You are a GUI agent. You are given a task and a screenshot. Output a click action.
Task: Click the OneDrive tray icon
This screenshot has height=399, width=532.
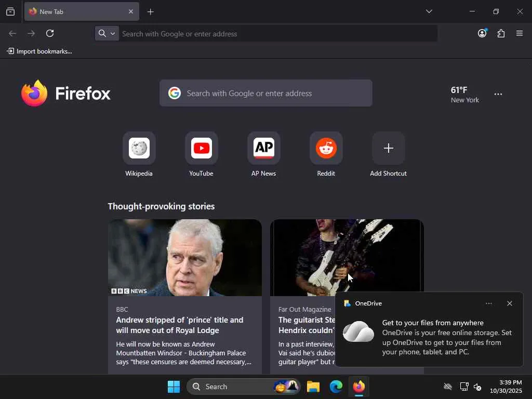coord(447,387)
